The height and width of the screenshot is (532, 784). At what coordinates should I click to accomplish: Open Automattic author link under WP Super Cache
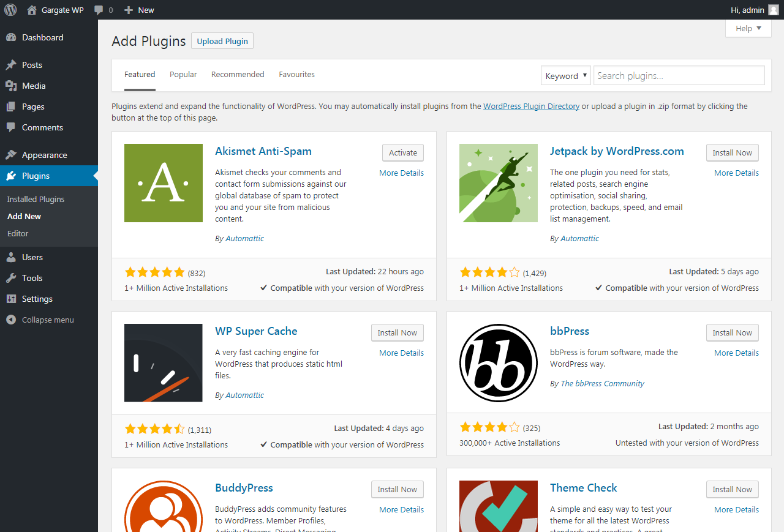[x=244, y=395]
